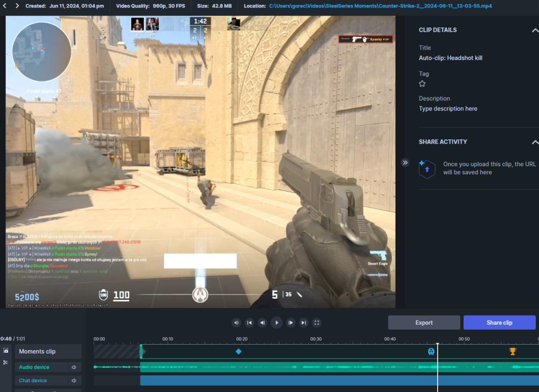
Task: Click the 00:10 mark on the ruler
Action: coord(168,339)
